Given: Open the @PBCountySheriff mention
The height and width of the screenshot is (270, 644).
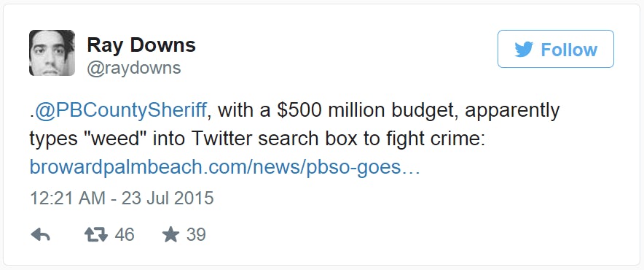Looking at the screenshot, I should (x=119, y=112).
